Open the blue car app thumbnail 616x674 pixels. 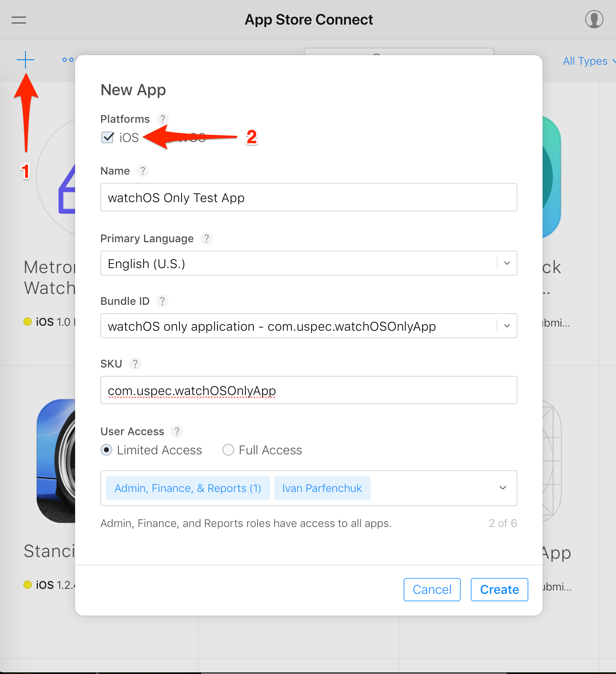56,461
